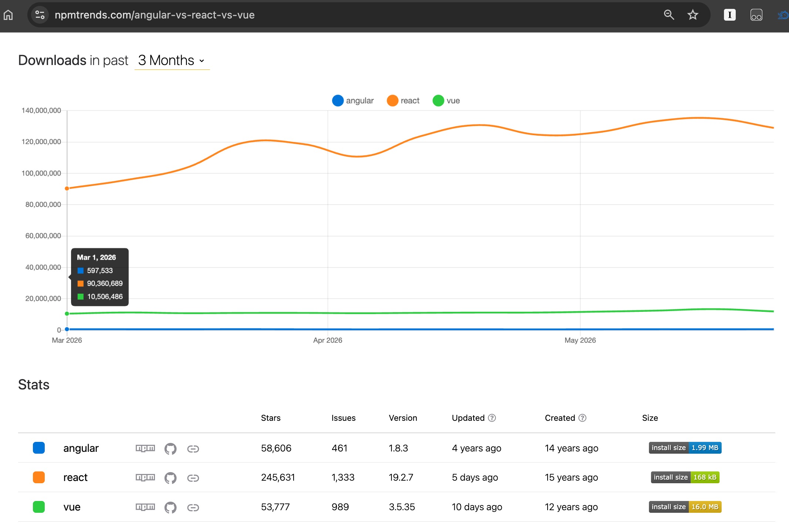The width and height of the screenshot is (789, 532).
Task: Open angular package link in Stats table
Action: (81, 448)
